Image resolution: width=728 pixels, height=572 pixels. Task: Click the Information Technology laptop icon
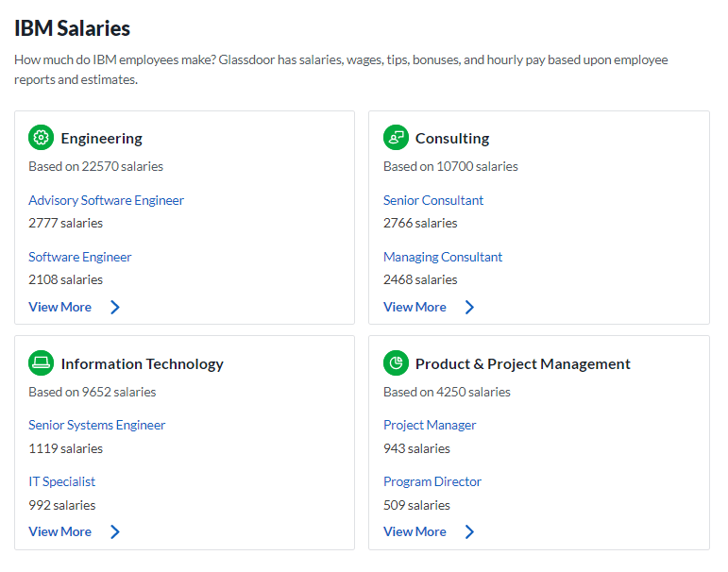point(41,363)
